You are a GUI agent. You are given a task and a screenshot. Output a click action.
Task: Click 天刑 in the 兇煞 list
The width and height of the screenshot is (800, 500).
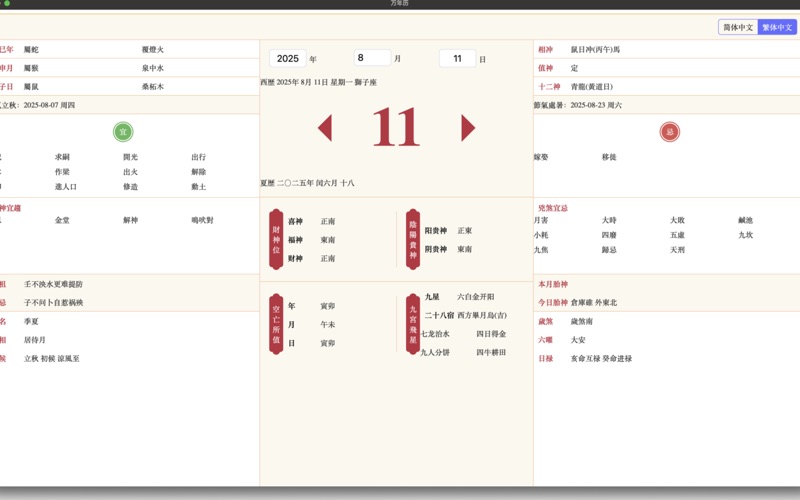(678, 250)
